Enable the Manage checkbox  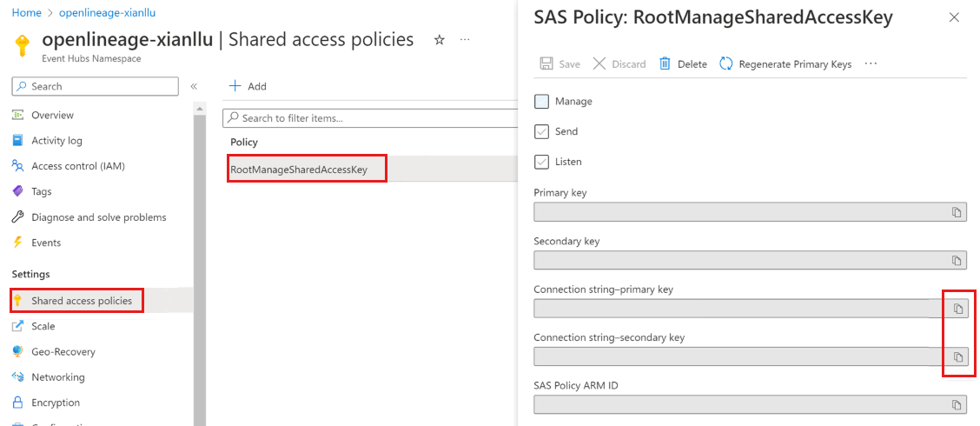[542, 102]
